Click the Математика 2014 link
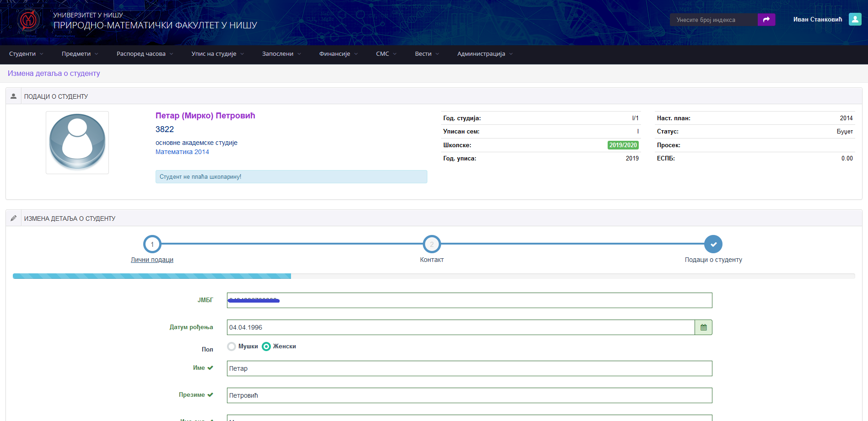The height and width of the screenshot is (421, 868). tap(182, 152)
